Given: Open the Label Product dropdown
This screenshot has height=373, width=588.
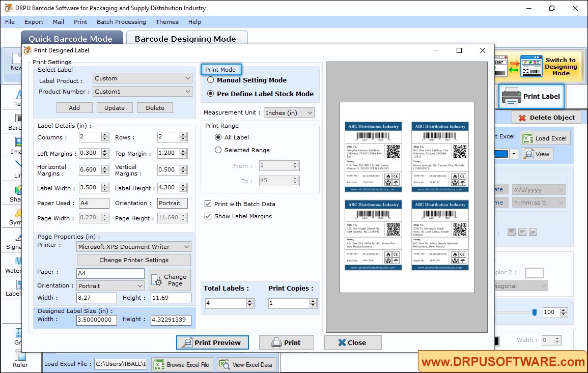Looking at the screenshot, I should 143,78.
